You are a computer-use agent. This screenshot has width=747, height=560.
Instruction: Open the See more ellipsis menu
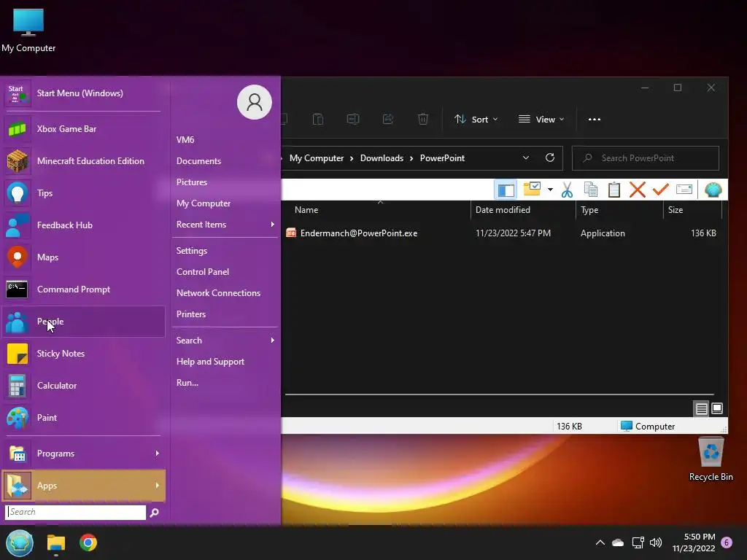tap(594, 119)
